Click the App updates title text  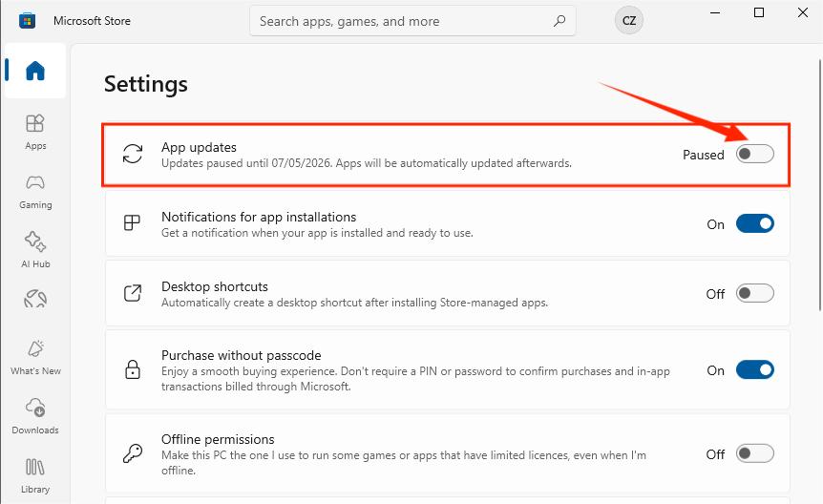(199, 147)
